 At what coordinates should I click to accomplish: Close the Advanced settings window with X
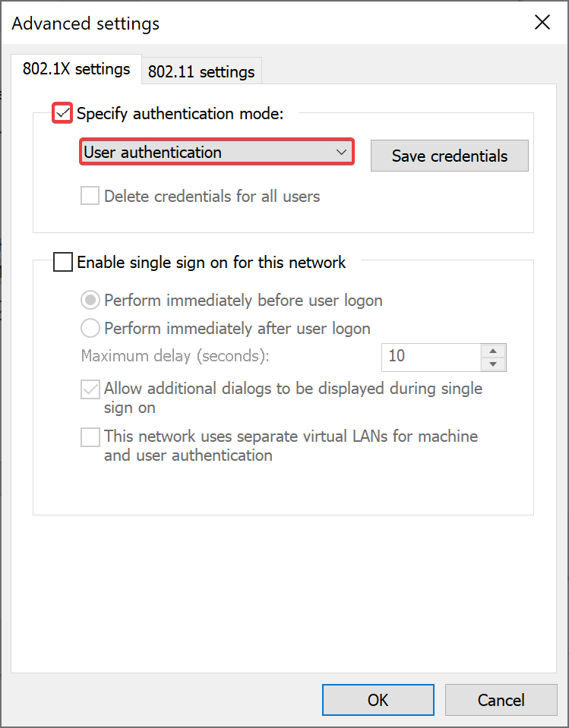(542, 22)
